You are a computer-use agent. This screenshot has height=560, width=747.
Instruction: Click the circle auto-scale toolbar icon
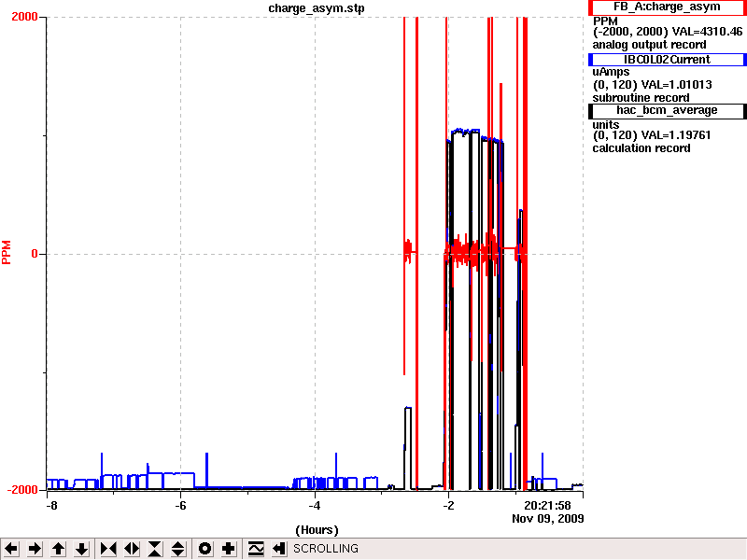tap(204, 549)
